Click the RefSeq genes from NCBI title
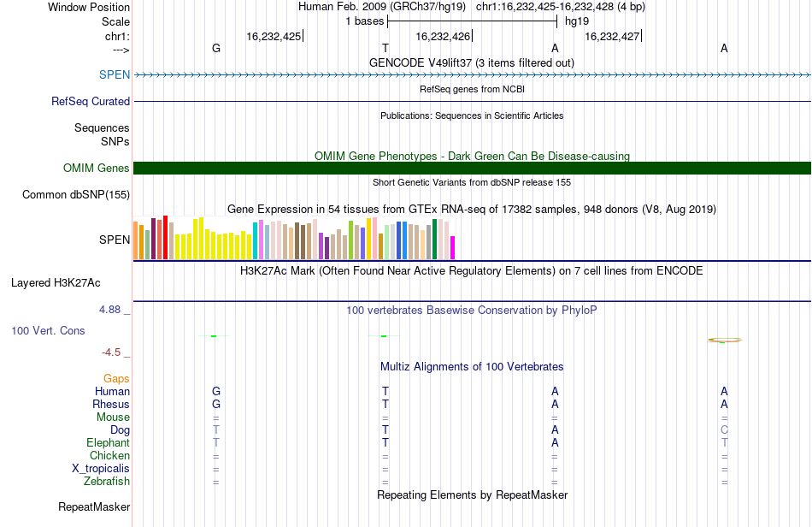The height and width of the screenshot is (527, 812). pos(472,89)
